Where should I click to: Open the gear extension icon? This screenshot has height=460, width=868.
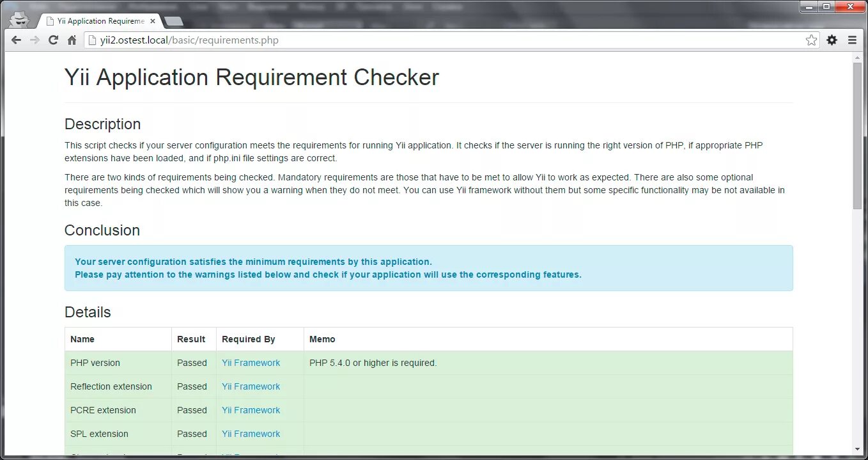[x=832, y=40]
